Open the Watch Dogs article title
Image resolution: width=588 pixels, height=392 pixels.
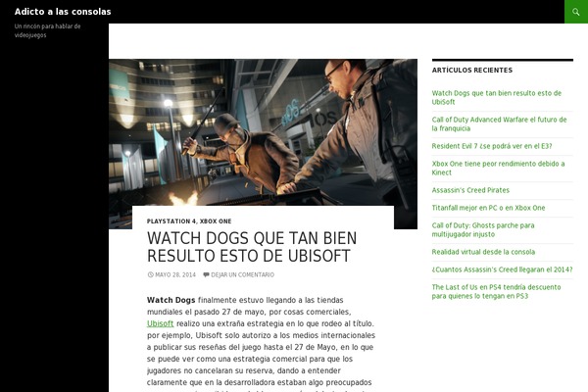[252, 247]
